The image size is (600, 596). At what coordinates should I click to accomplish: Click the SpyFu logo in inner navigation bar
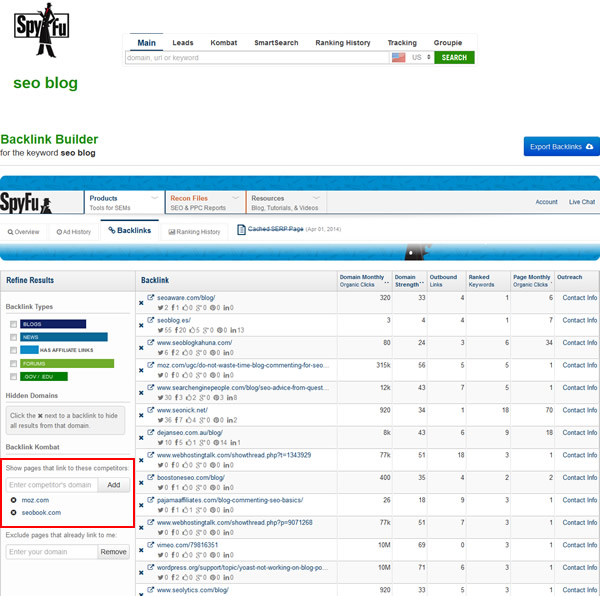point(26,203)
